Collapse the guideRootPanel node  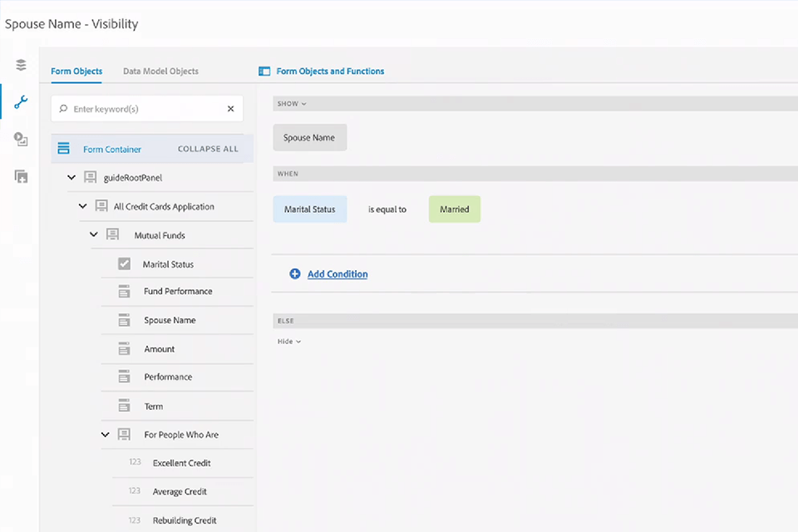click(x=71, y=177)
